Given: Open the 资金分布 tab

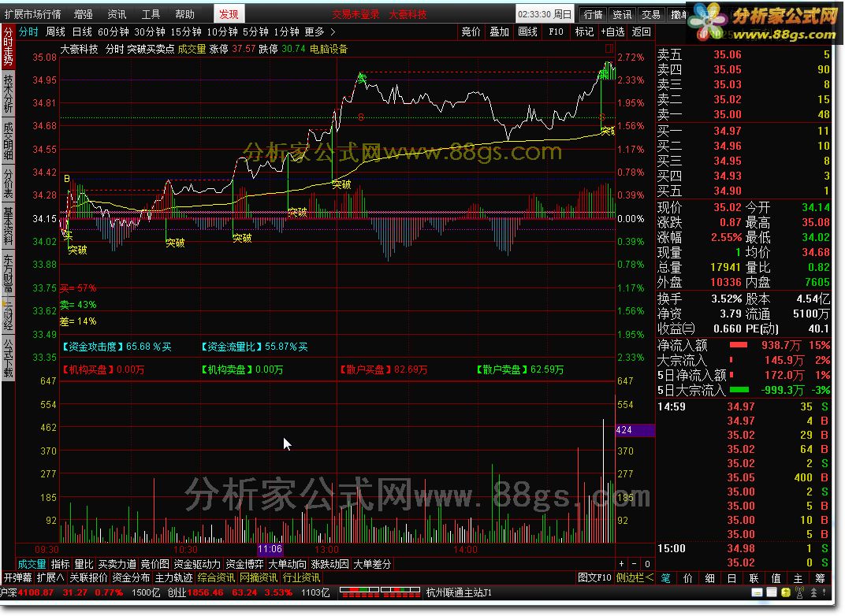Looking at the screenshot, I should click(131, 577).
